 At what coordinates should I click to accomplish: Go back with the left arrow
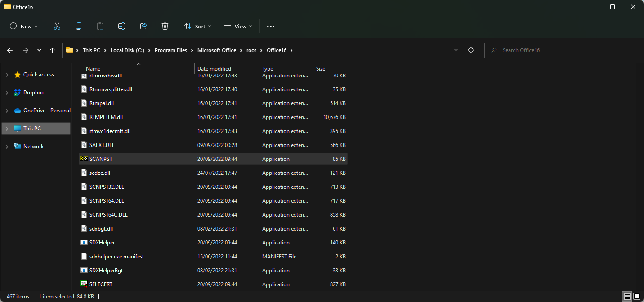[10, 50]
